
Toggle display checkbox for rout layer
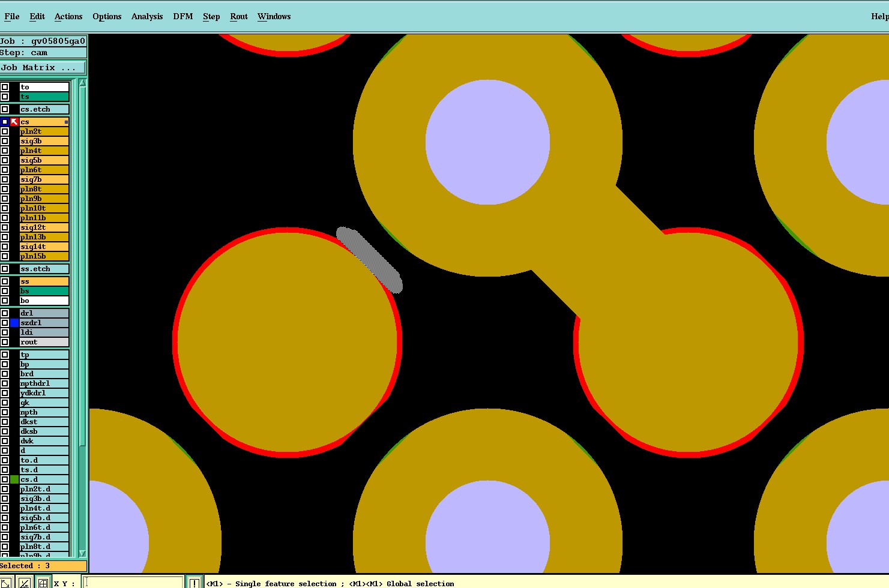coord(5,342)
